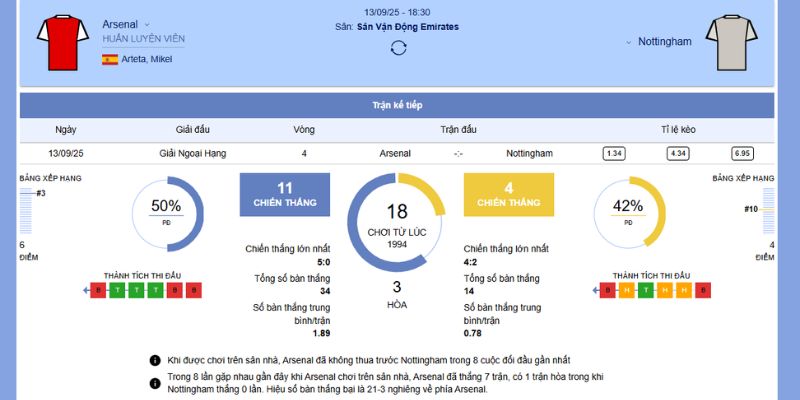
Task: Open the 'Arteta, Mikel' coach link
Action: coord(146,60)
